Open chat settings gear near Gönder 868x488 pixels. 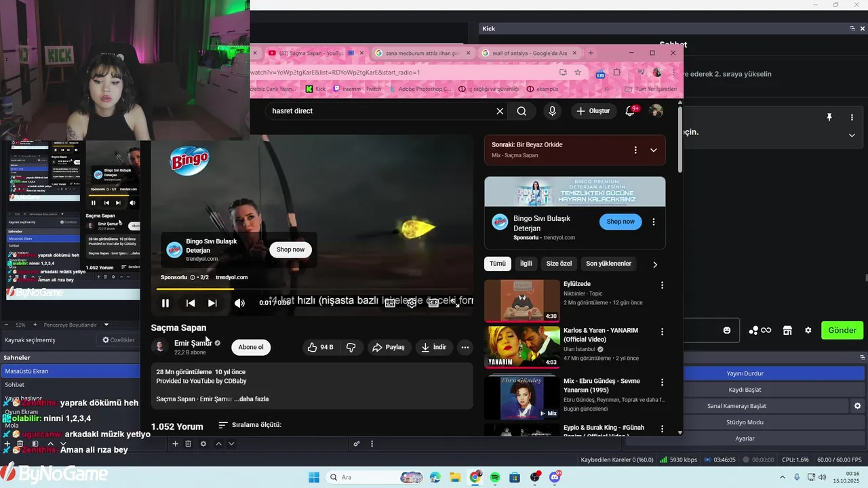[808, 330]
